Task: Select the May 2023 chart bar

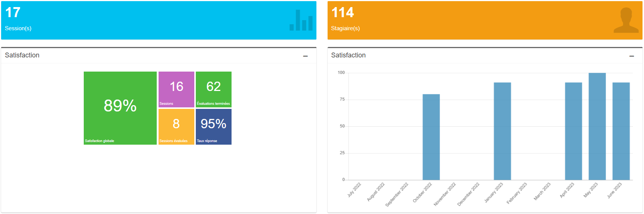Action: (x=597, y=127)
